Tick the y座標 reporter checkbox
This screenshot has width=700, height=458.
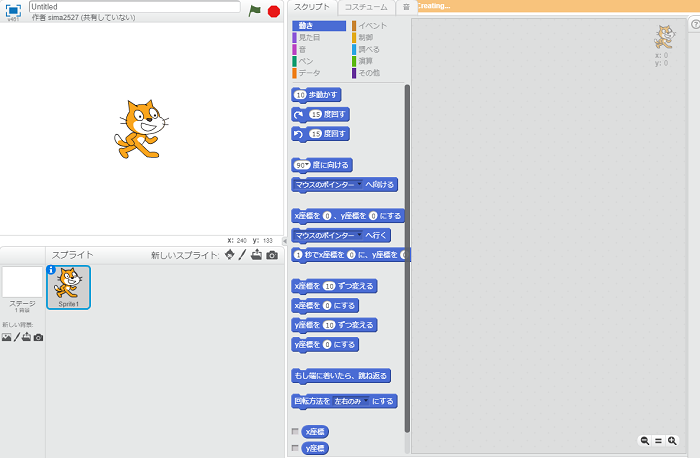(295, 447)
